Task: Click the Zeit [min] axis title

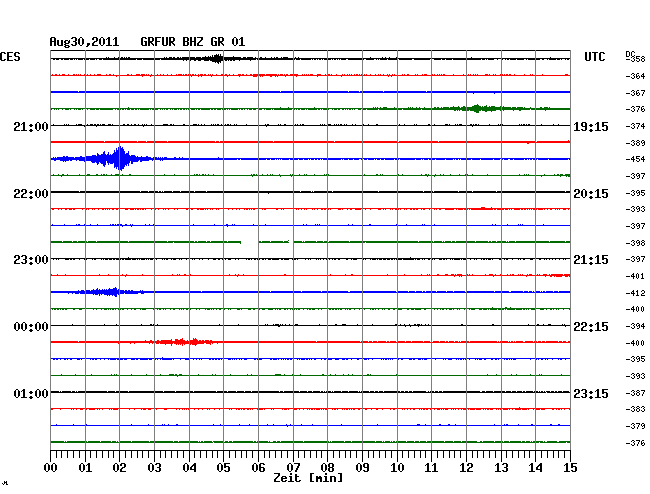Action: point(308,478)
